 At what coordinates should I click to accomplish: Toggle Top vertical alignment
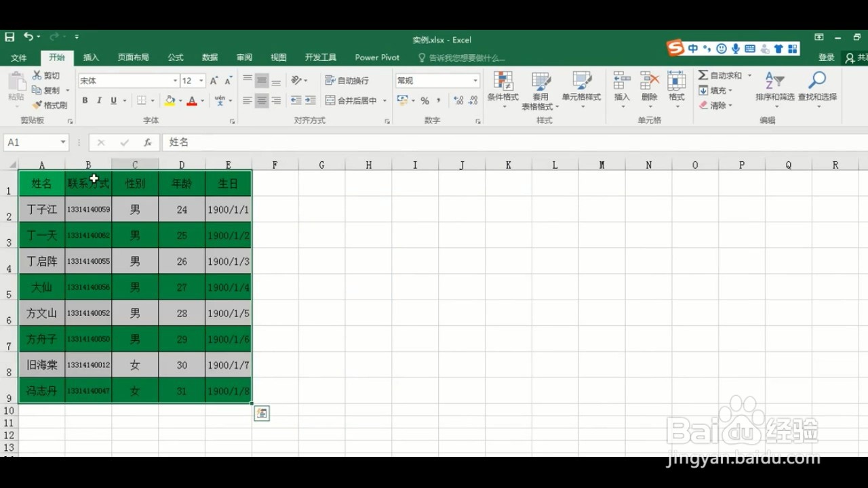tap(248, 80)
